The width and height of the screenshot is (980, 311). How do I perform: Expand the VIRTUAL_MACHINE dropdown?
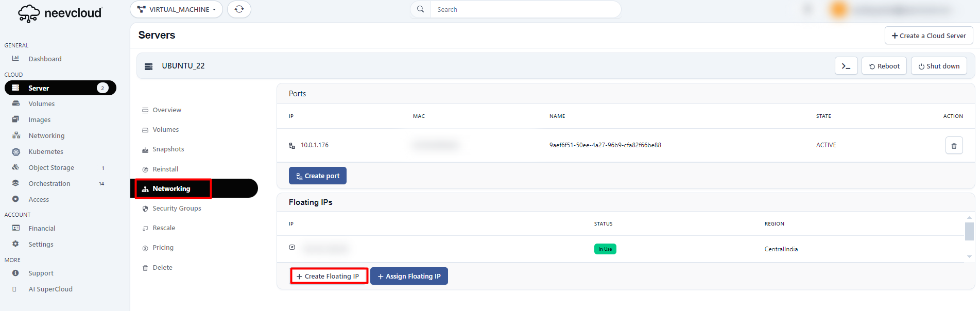pos(176,9)
